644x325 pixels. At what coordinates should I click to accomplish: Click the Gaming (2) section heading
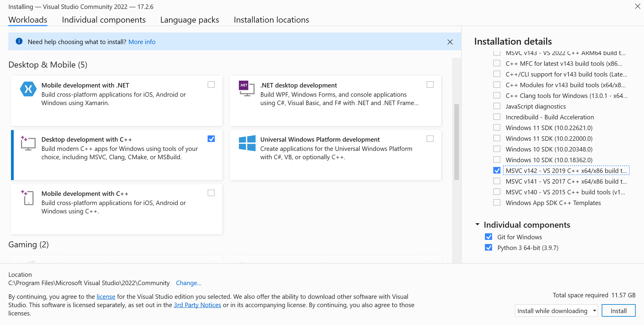[x=29, y=244]
